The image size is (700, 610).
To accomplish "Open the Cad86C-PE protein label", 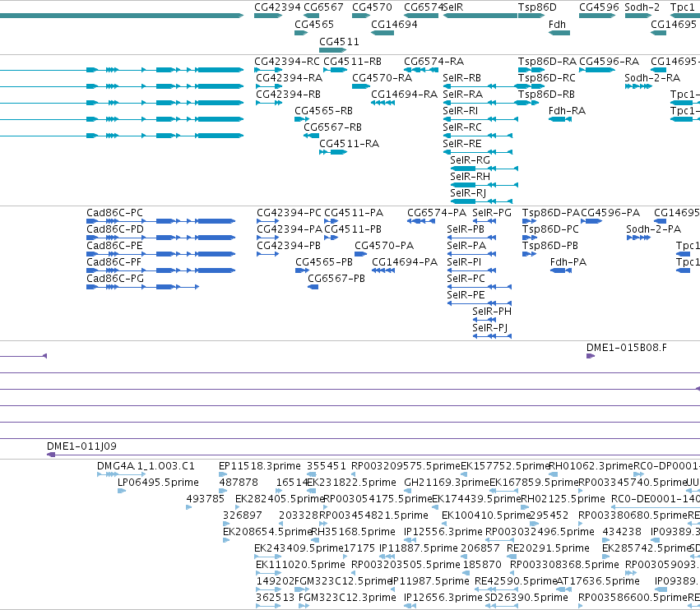I will [x=114, y=246].
